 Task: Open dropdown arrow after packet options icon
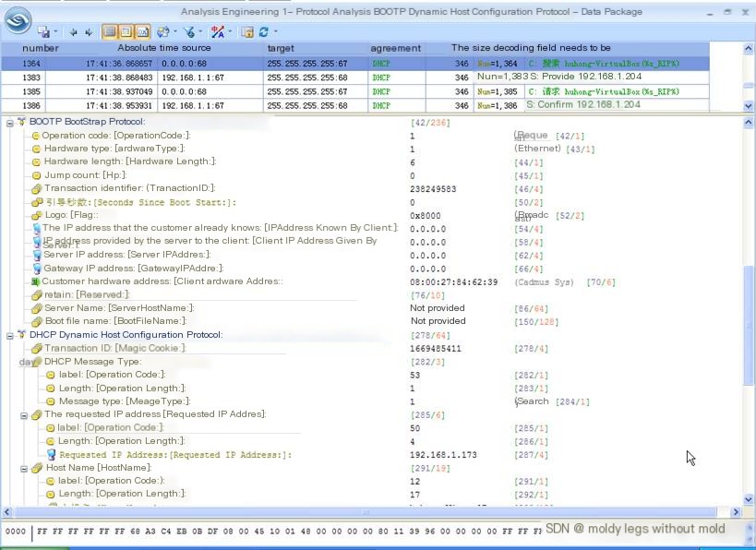pos(175,31)
